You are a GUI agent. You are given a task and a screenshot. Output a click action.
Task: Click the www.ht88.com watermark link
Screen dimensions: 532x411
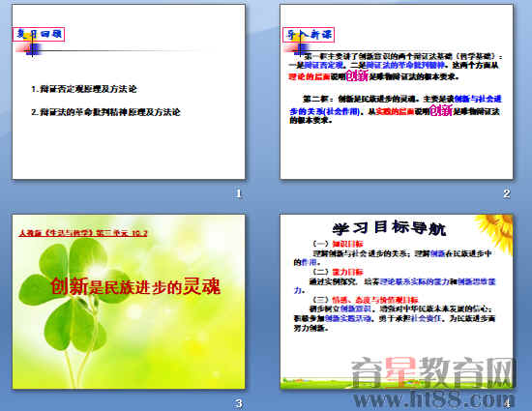(434, 399)
